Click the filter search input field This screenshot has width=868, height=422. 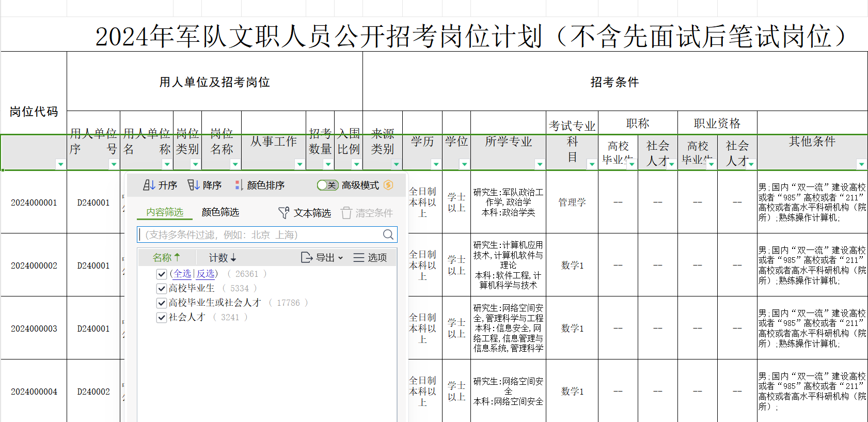coord(258,235)
